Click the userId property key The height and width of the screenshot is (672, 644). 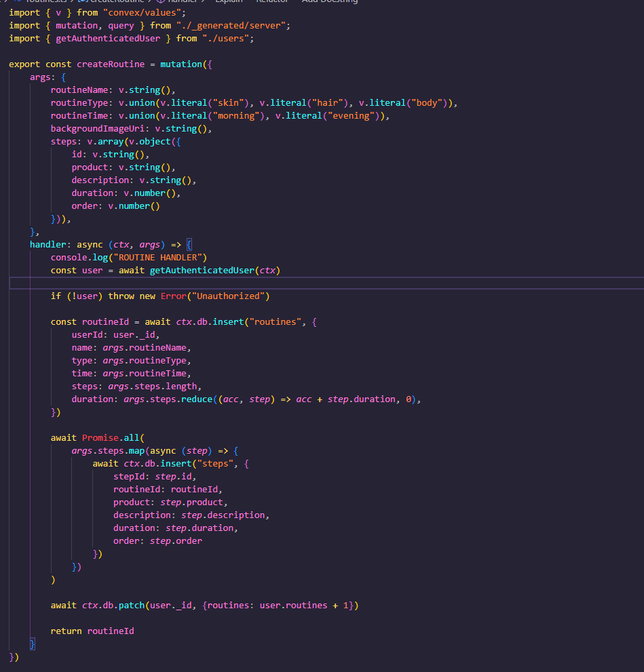click(x=87, y=335)
